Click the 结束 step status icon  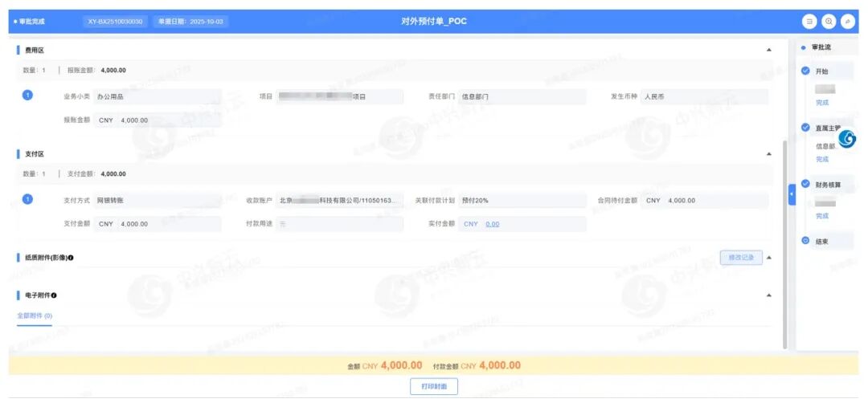coord(805,241)
